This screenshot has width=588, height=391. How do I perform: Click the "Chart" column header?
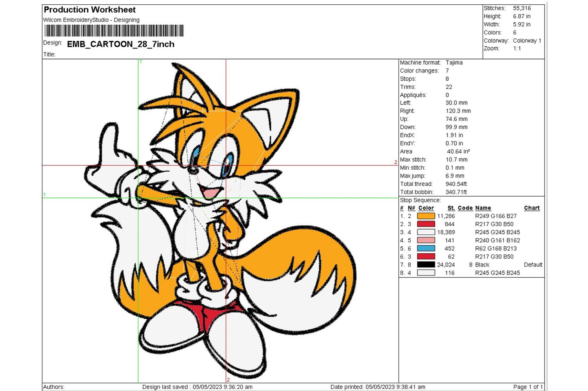pyautogui.click(x=532, y=208)
